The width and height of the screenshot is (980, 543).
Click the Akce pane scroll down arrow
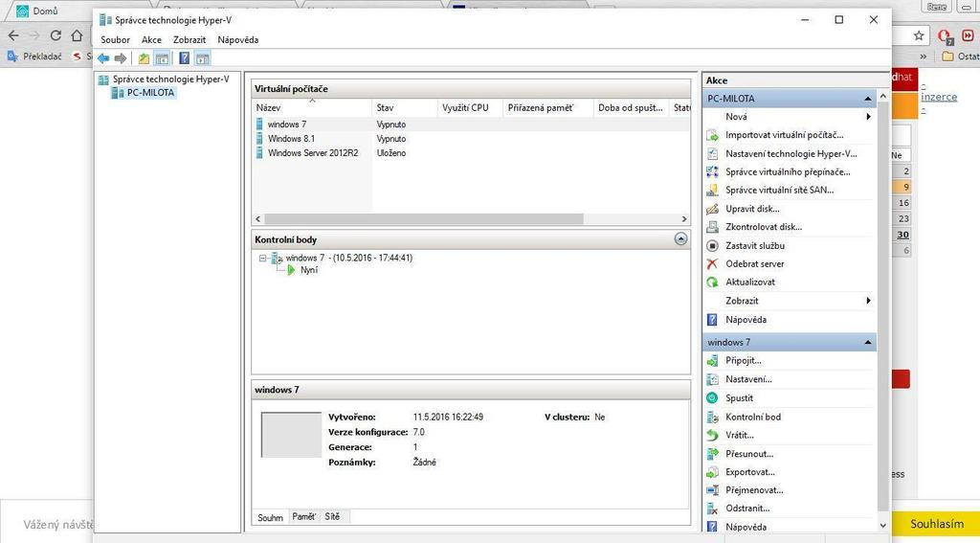882,526
